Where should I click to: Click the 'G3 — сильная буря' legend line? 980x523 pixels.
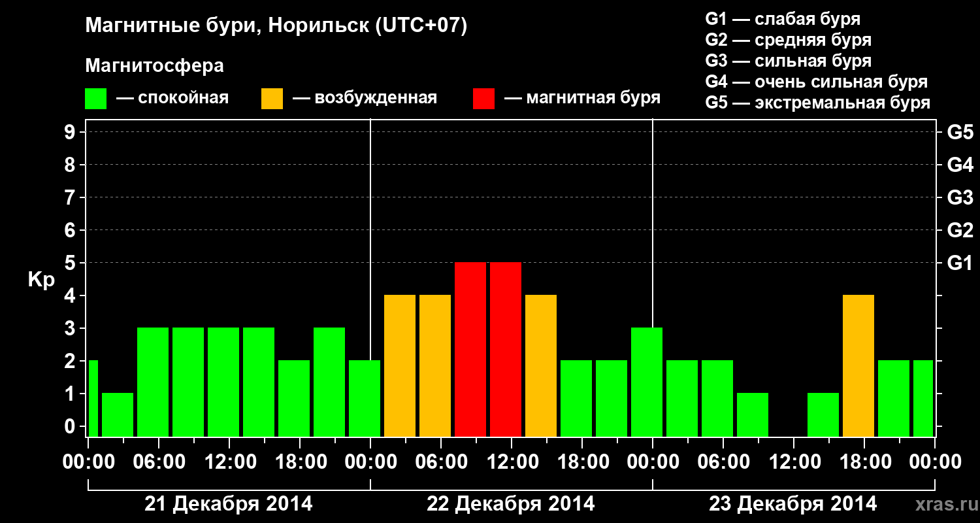tap(789, 61)
